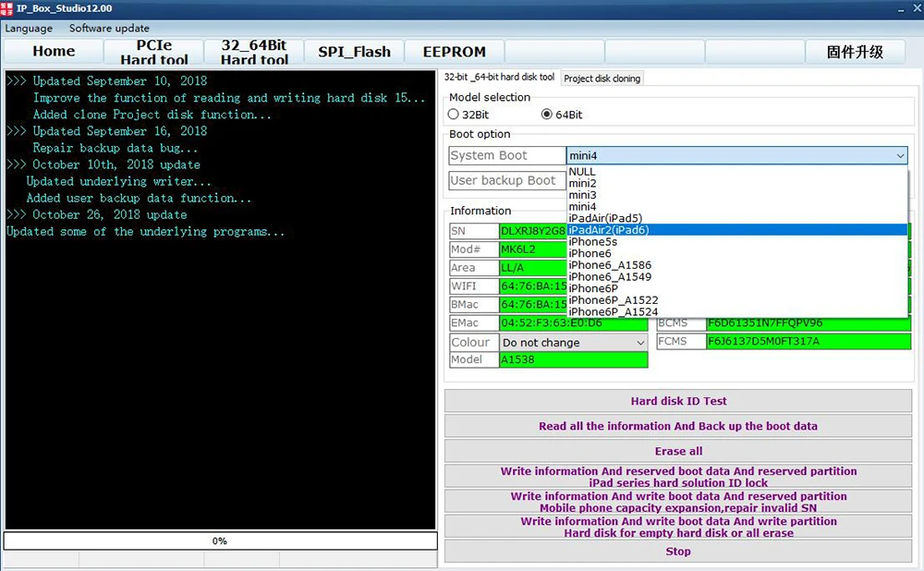Open the EEPROM tab
This screenshot has height=571, width=924.
pyautogui.click(x=455, y=51)
